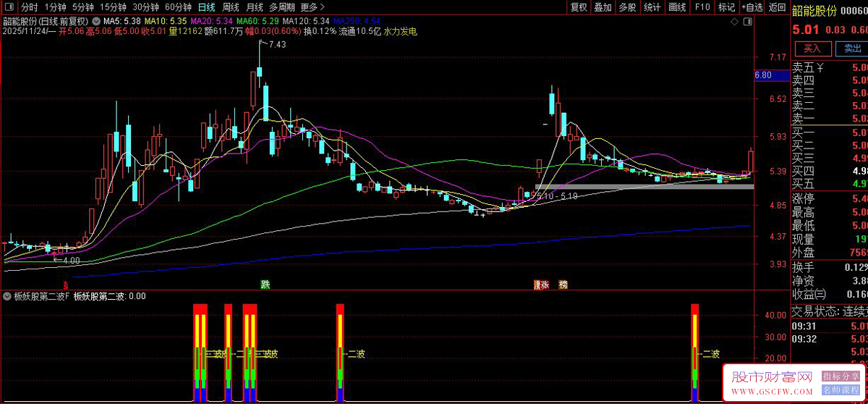Switch to 15分钟 period
The height and width of the screenshot is (404, 868).
tap(114, 7)
